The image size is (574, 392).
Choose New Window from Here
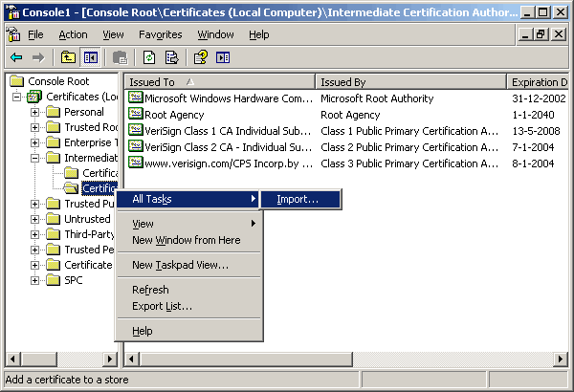(188, 240)
